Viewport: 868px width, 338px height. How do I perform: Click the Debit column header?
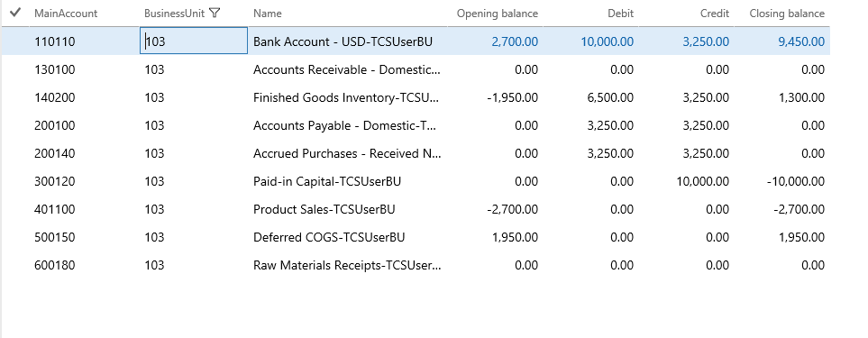coord(619,14)
